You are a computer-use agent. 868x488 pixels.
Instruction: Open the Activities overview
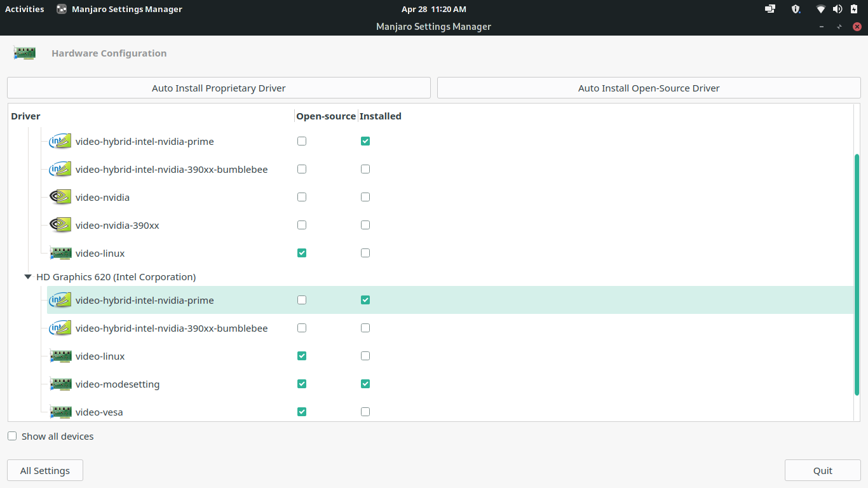click(25, 9)
